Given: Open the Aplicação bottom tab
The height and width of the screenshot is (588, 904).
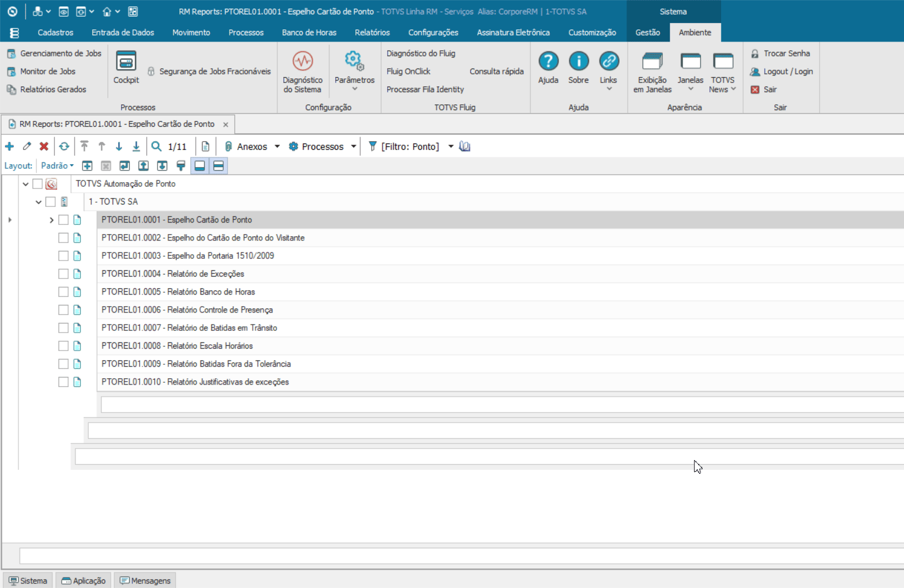Looking at the screenshot, I should click(x=84, y=581).
